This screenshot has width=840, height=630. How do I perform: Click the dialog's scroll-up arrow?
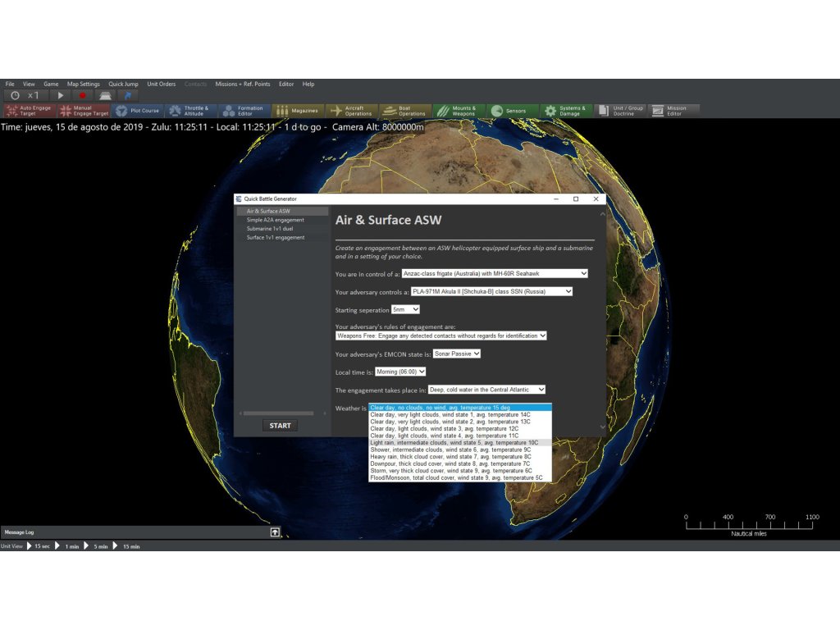tap(602, 214)
